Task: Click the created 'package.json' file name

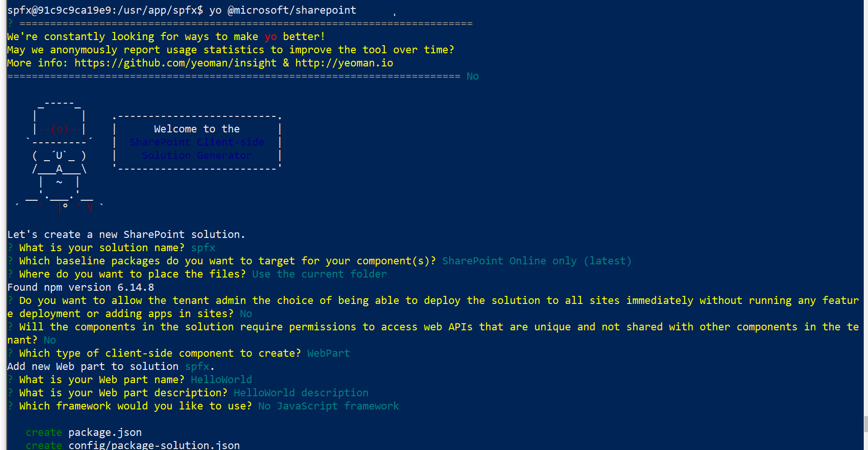Action: click(x=105, y=433)
